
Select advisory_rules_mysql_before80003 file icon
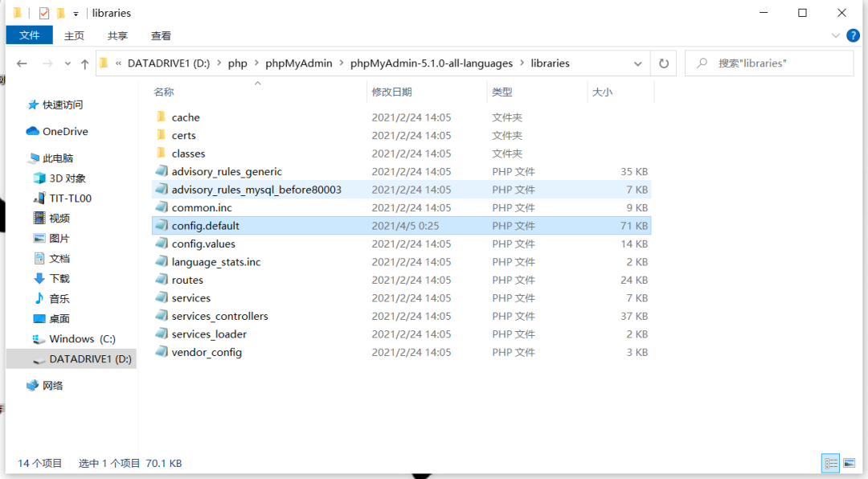coord(161,190)
